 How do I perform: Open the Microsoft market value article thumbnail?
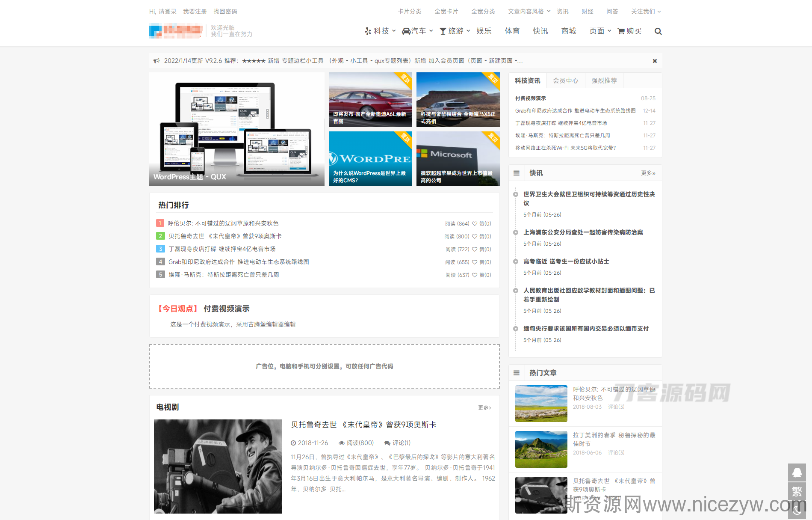click(x=458, y=159)
